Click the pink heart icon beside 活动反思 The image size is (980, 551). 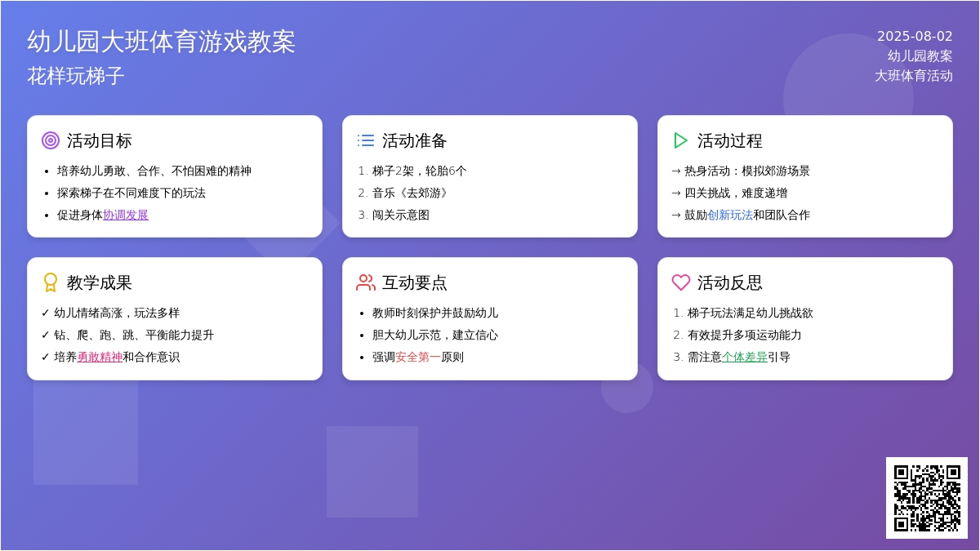[681, 282]
